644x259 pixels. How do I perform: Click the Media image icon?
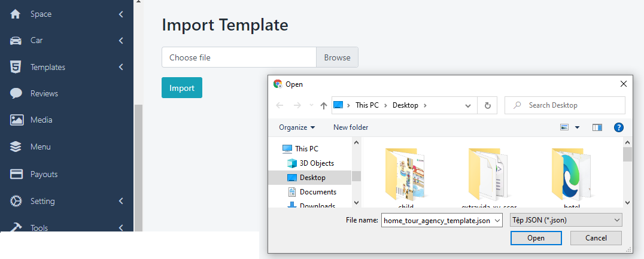(x=16, y=120)
